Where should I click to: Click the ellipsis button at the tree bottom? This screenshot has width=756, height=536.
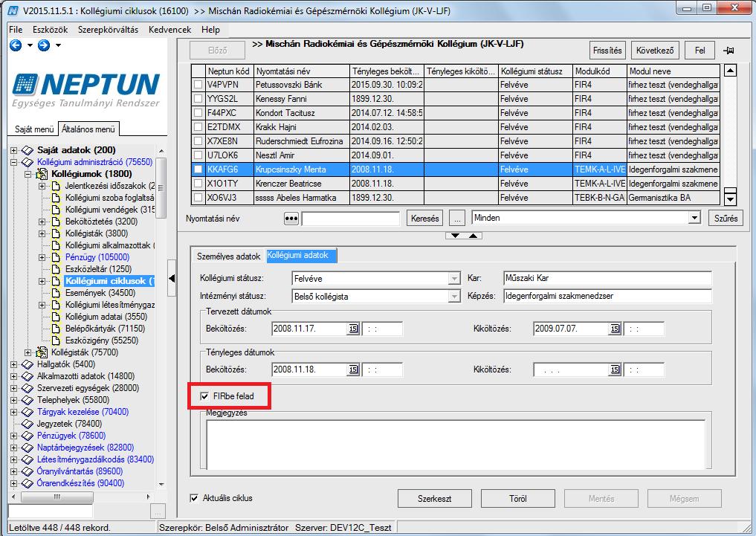pyautogui.click(x=158, y=511)
